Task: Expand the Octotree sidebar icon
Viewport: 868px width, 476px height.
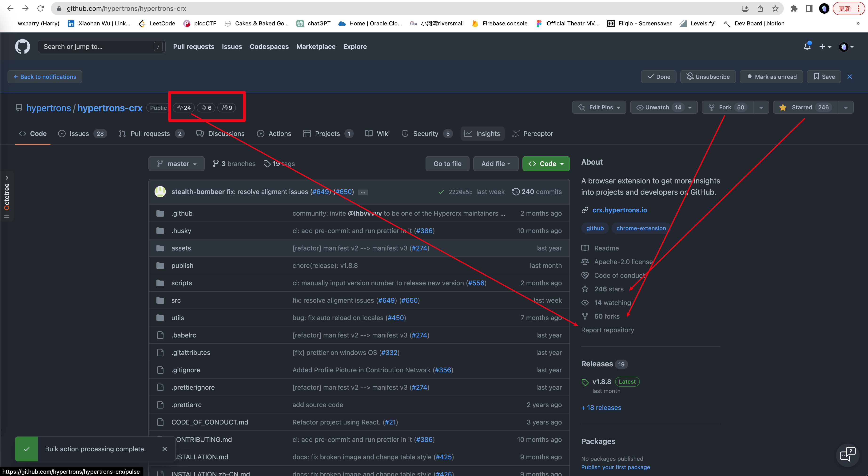Action: [7, 178]
